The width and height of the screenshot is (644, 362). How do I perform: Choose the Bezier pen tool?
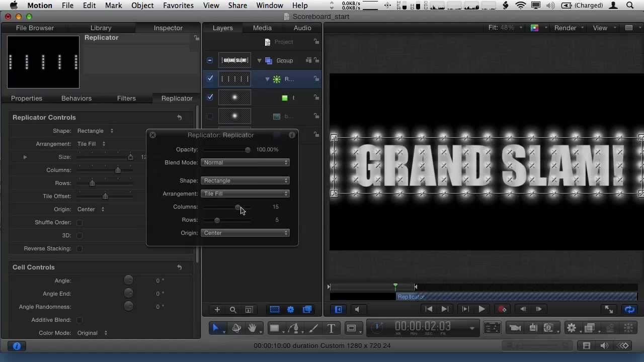pyautogui.click(x=294, y=328)
